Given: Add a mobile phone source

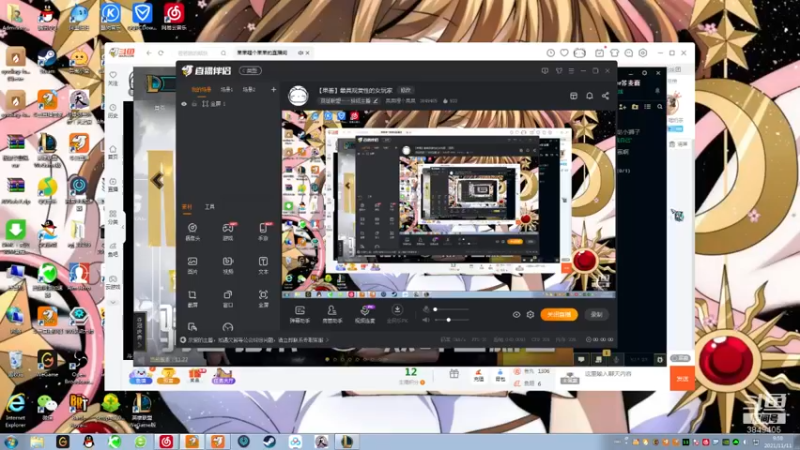Looking at the screenshot, I should [x=263, y=231].
